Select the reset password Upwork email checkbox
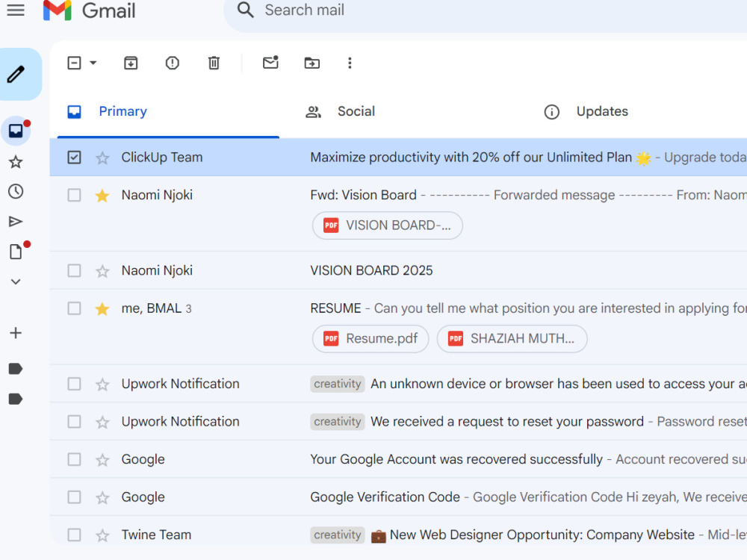The height and width of the screenshot is (560, 747). (74, 422)
